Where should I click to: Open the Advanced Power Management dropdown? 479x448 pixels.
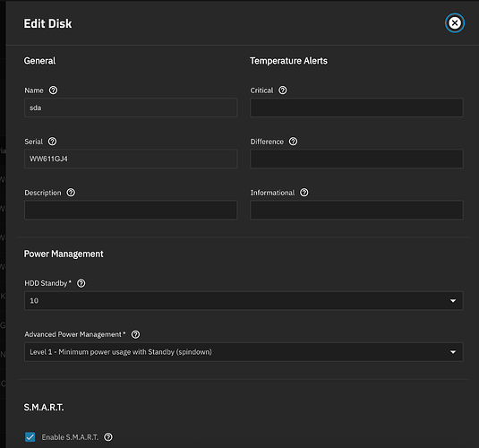point(244,351)
